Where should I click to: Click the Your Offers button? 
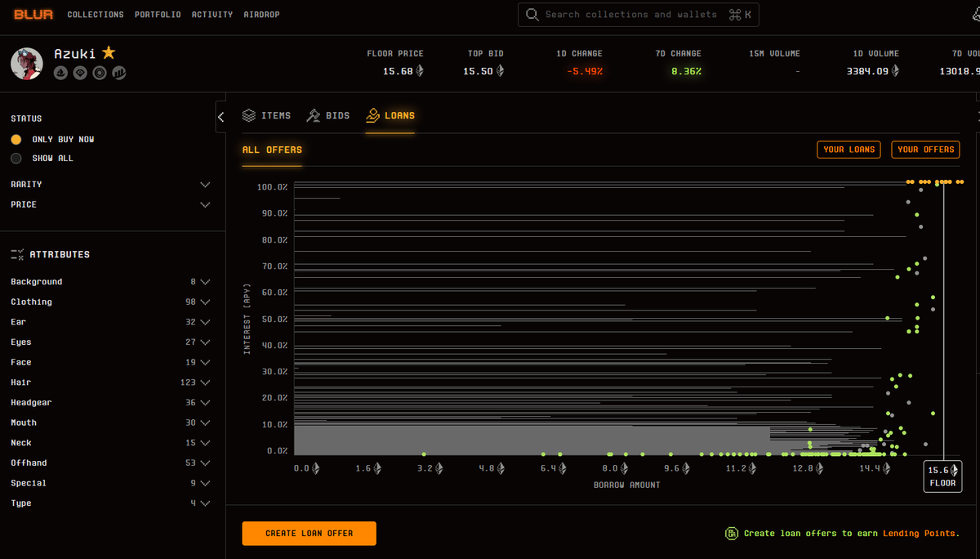[x=926, y=150]
